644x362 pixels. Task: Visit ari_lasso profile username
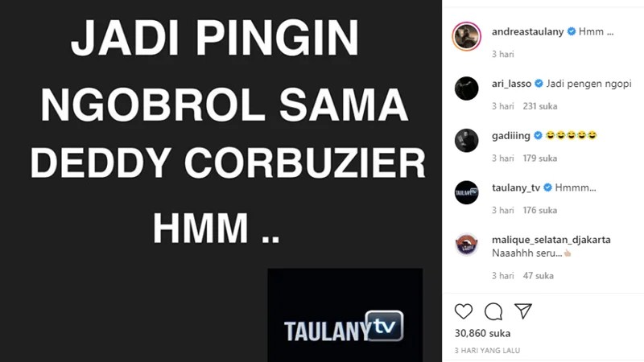(511, 84)
